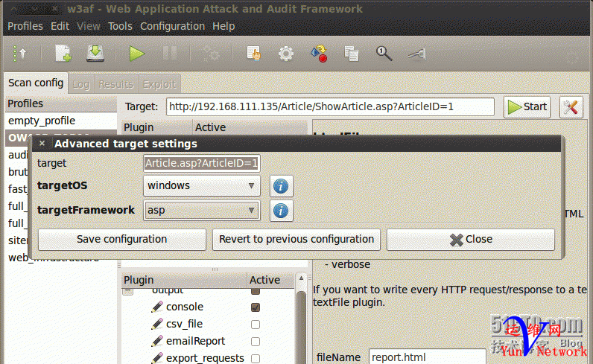Focus the dialog target input field

point(202,163)
